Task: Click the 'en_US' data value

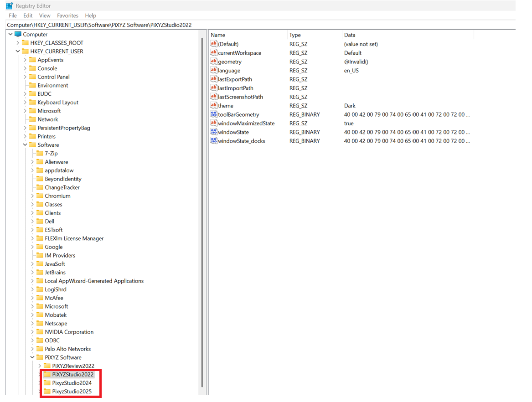Action: [x=351, y=70]
